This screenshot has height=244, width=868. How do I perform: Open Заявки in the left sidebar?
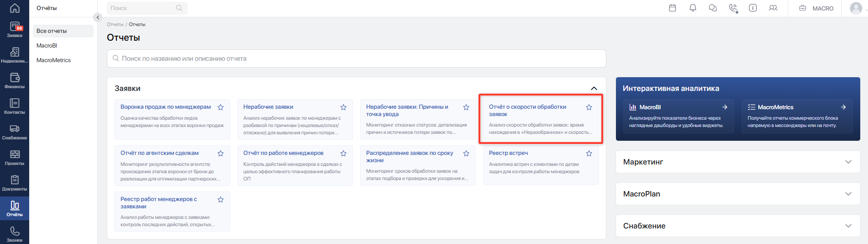point(15,30)
